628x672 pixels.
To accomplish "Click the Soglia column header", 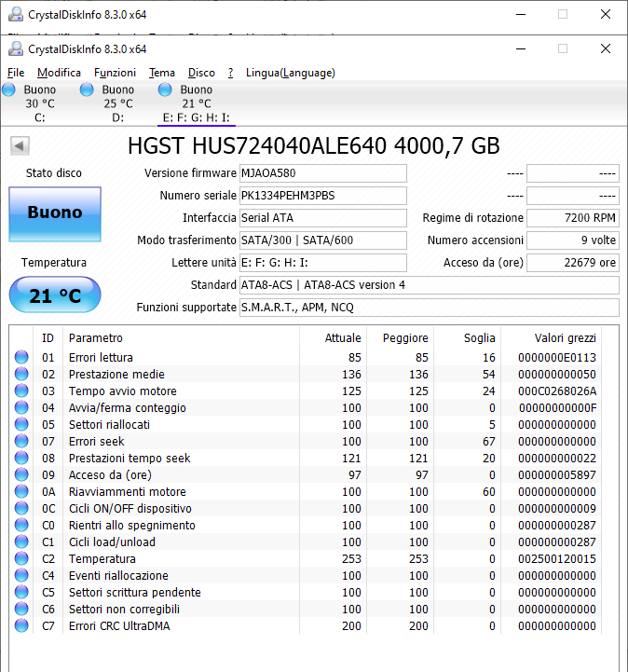I will coord(479,338).
